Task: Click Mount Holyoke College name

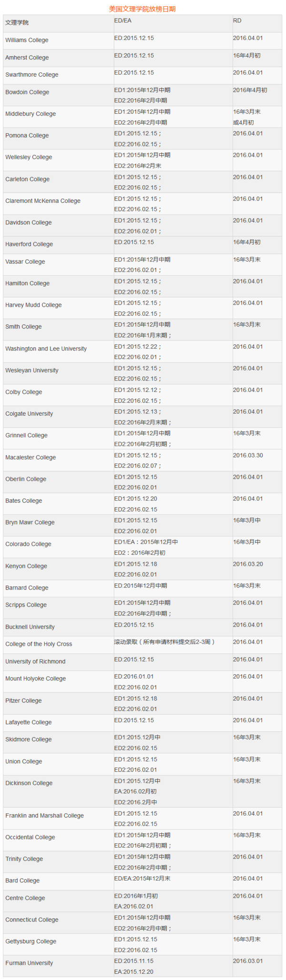Action: click(36, 679)
